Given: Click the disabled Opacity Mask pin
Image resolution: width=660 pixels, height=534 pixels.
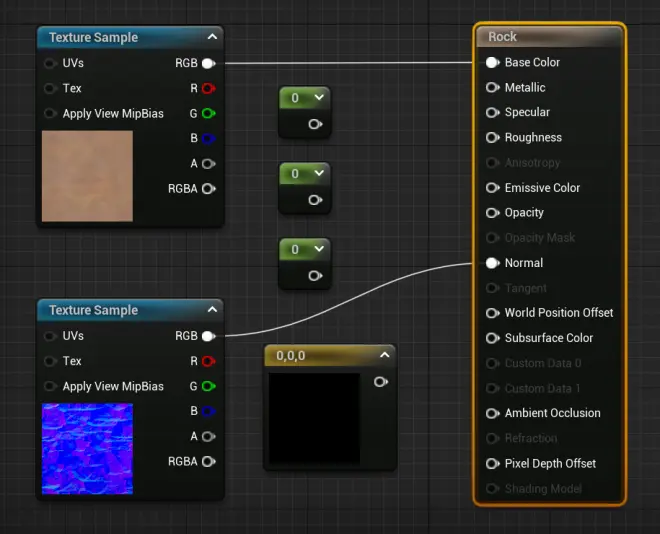Looking at the screenshot, I should click(x=492, y=238).
